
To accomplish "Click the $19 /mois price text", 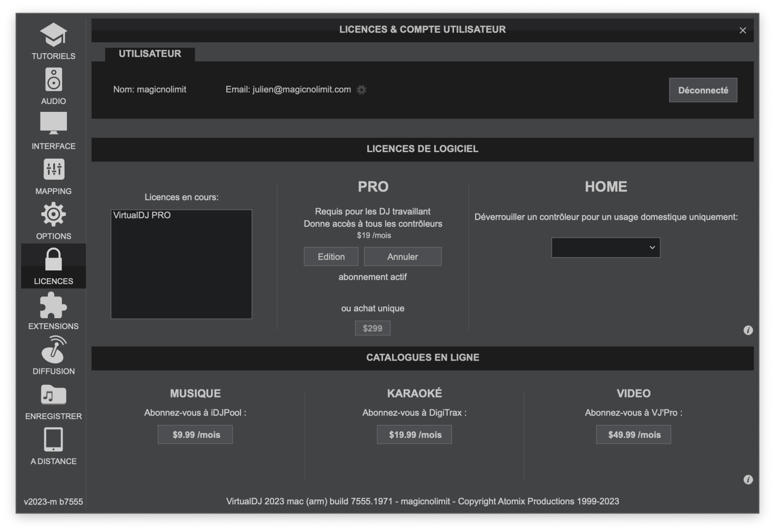I will coord(374,235).
